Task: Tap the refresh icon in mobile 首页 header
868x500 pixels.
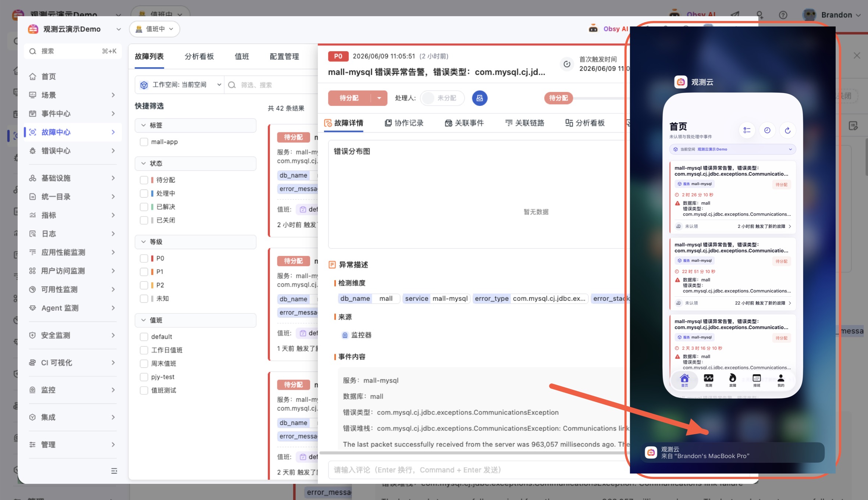Action: pyautogui.click(x=787, y=131)
